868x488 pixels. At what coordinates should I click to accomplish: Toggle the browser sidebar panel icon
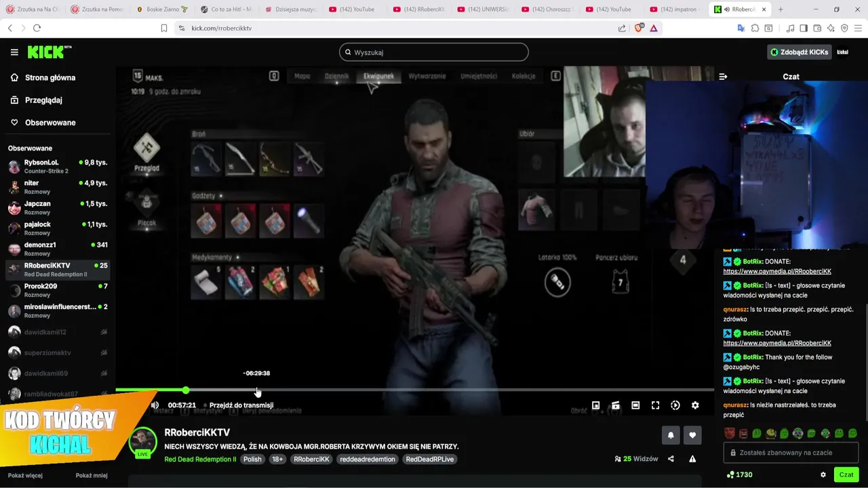(x=804, y=28)
